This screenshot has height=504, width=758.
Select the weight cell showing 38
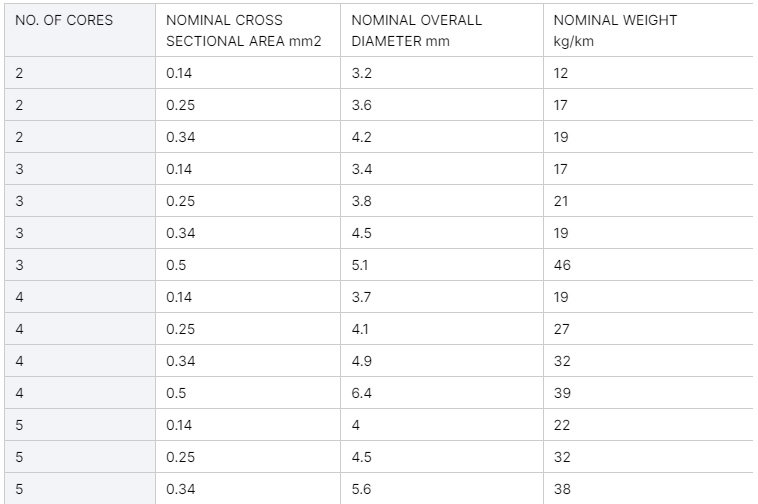tap(648, 489)
